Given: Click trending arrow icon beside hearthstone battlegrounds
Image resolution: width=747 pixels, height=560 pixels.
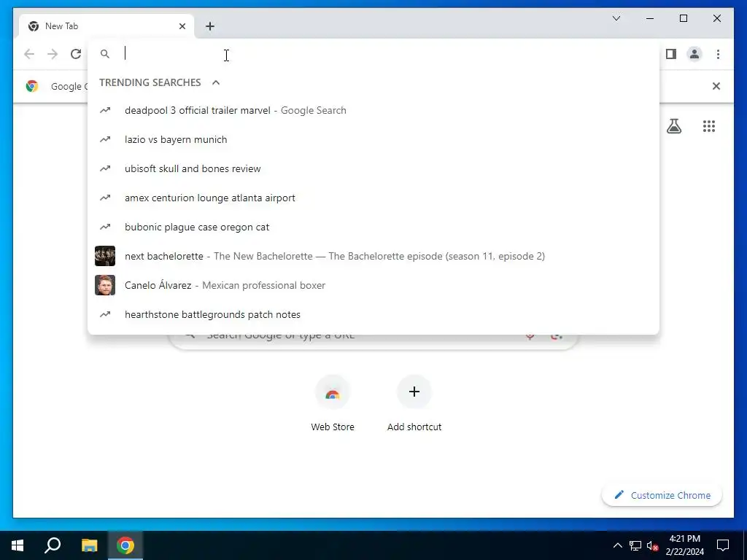Looking at the screenshot, I should (x=105, y=314).
